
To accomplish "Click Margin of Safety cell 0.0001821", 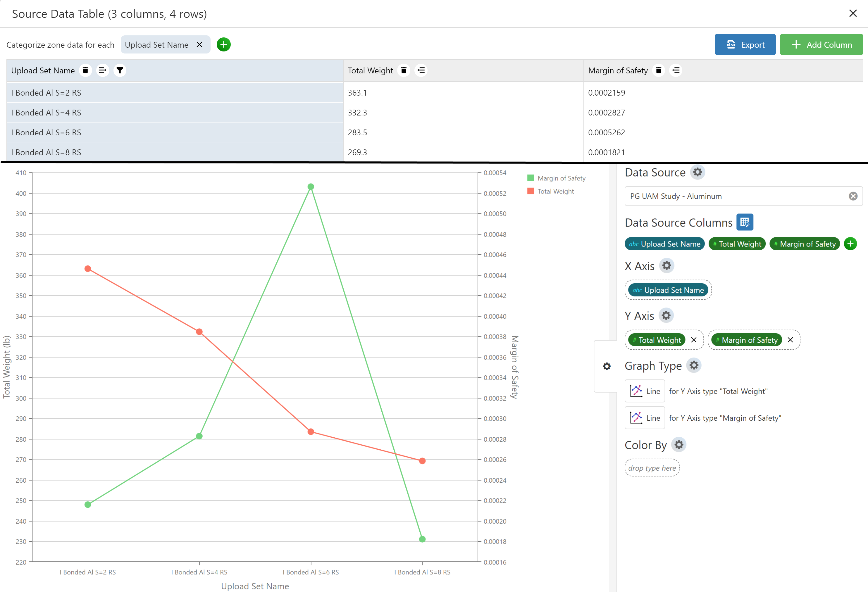I will [x=724, y=152].
